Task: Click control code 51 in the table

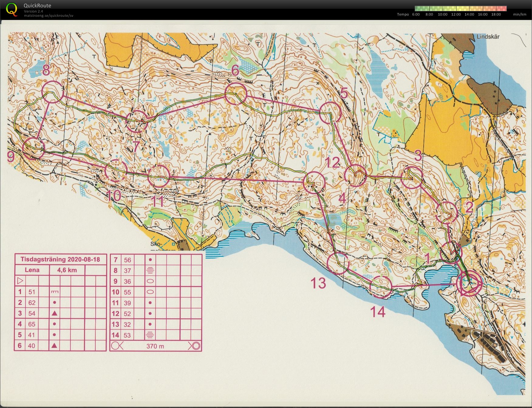Action: (32, 292)
